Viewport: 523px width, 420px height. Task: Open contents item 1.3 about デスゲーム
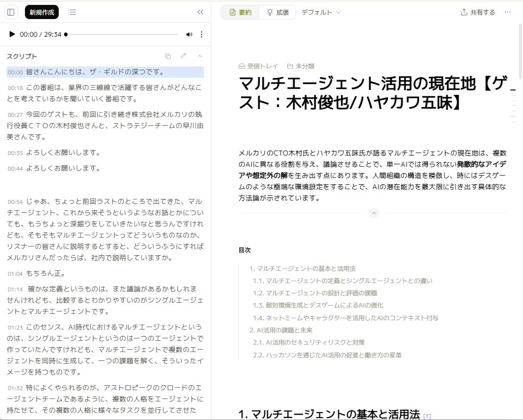[x=318, y=305]
